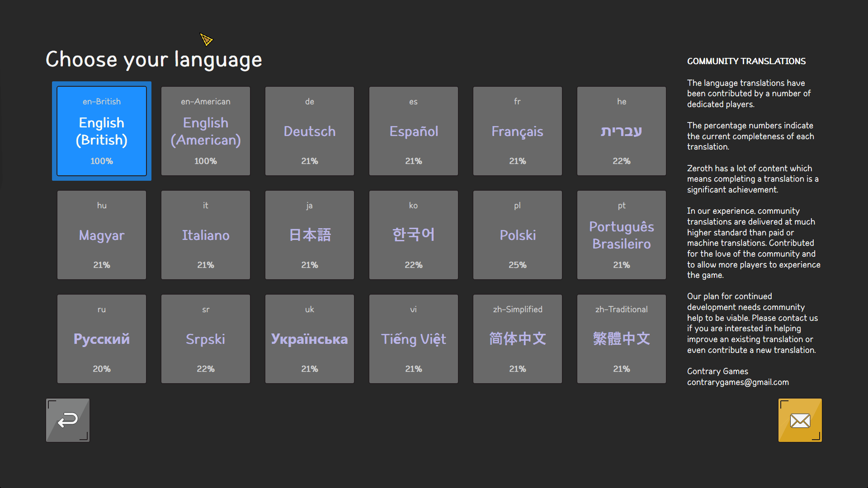Select the English (British) language tile
This screenshot has height=488, width=868.
102,131
